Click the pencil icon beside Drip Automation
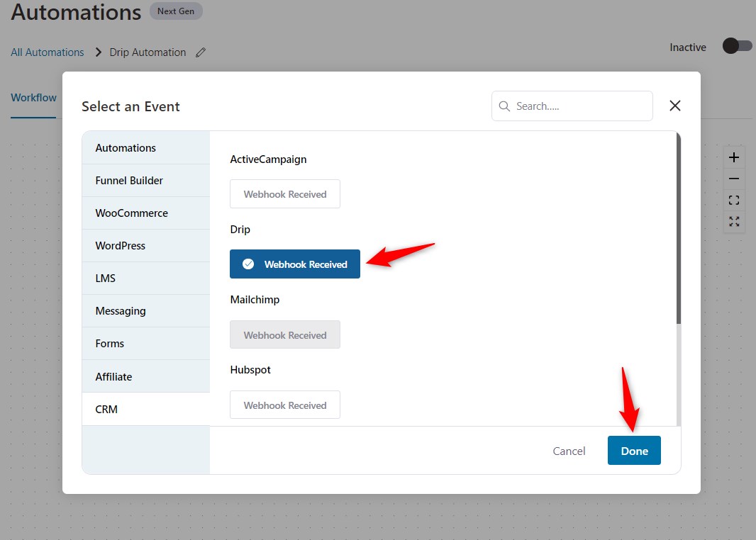This screenshot has height=540, width=756. click(x=201, y=52)
